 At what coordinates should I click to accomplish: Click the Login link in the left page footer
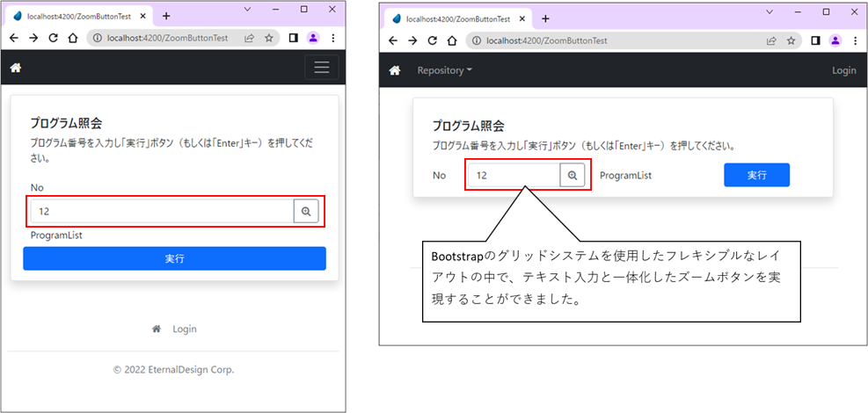coord(184,329)
